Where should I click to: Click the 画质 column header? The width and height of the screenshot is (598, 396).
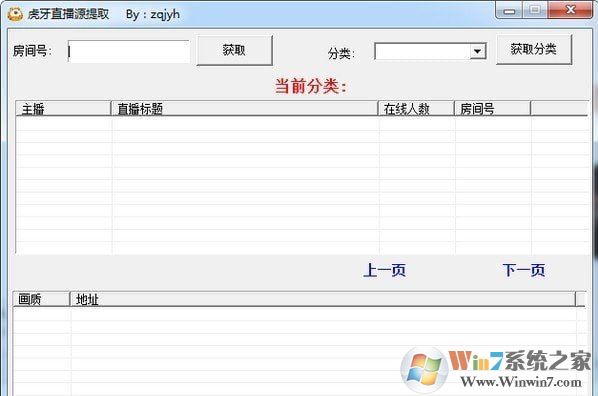click(x=42, y=299)
